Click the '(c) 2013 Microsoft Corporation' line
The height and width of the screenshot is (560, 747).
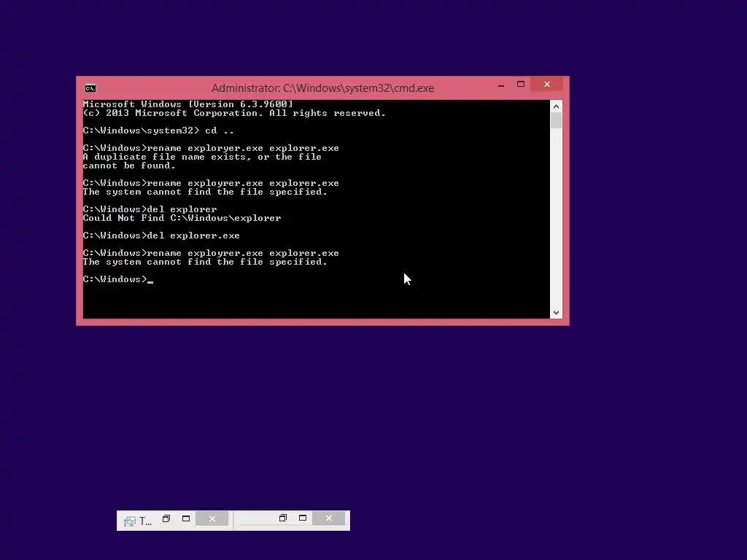(234, 113)
